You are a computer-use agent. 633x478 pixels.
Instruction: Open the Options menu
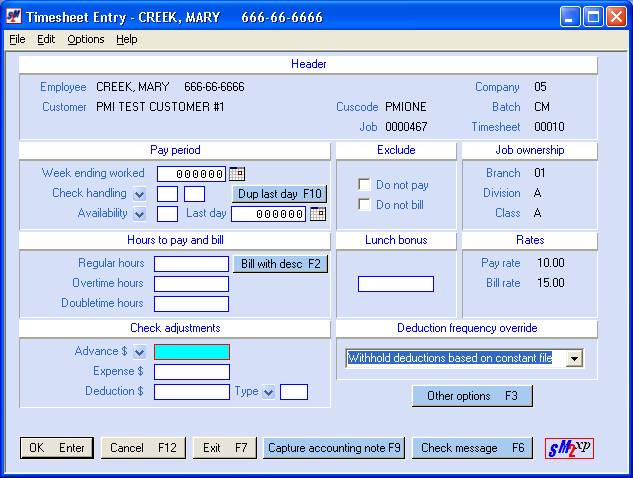point(86,40)
